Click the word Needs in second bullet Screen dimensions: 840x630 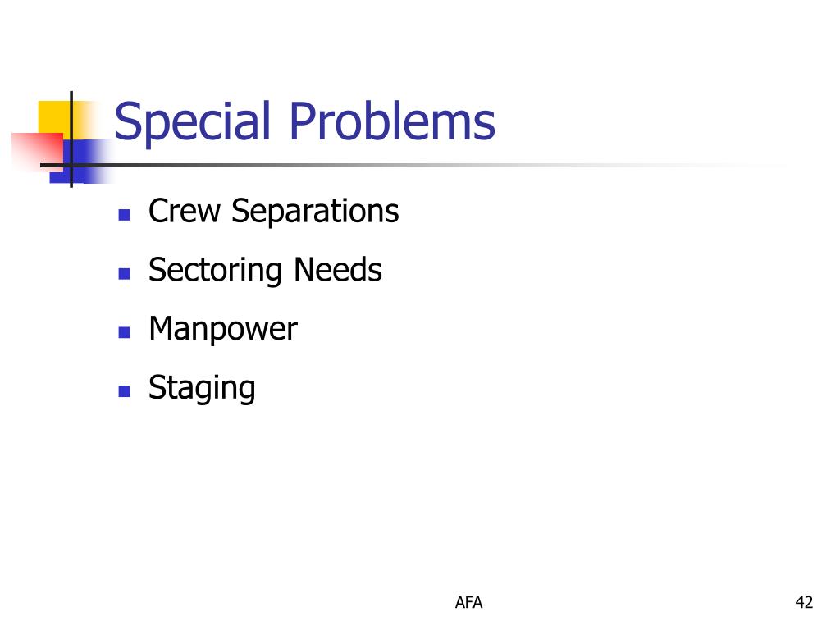337,269
